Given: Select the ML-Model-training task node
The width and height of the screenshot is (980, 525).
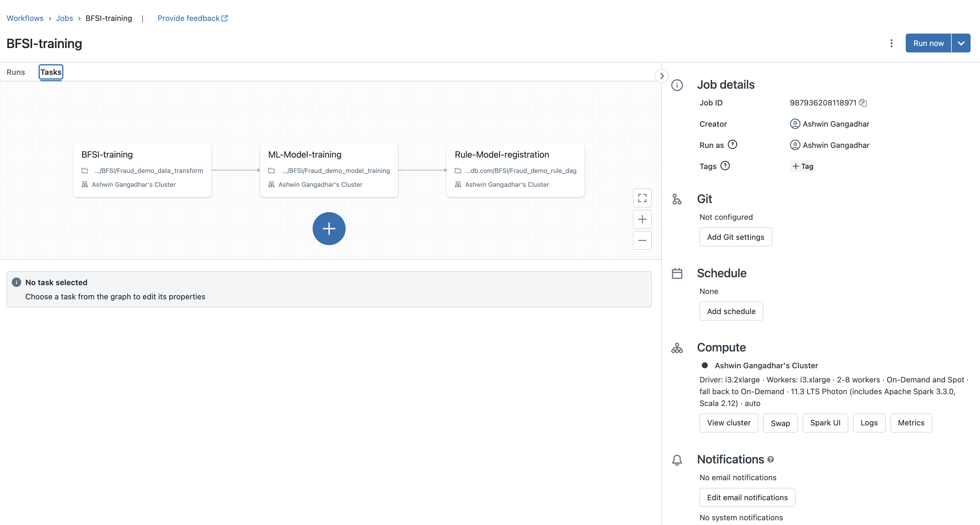Looking at the screenshot, I should (329, 170).
